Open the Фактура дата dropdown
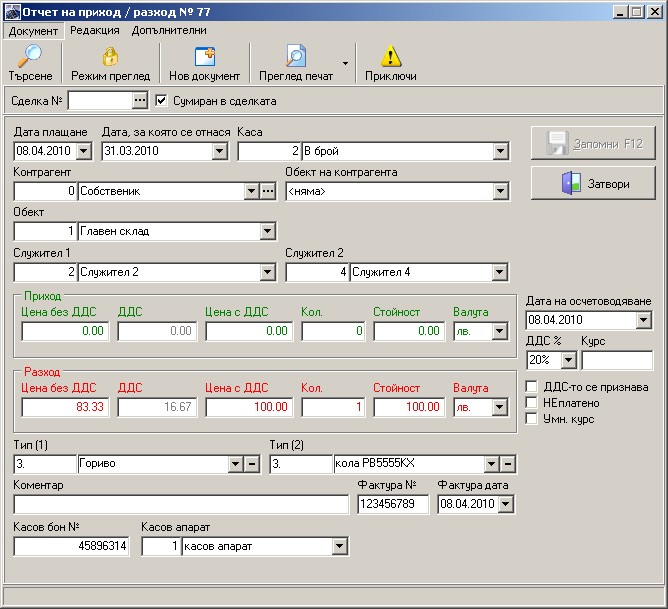Image resolution: width=668 pixels, height=609 pixels. 506,504
